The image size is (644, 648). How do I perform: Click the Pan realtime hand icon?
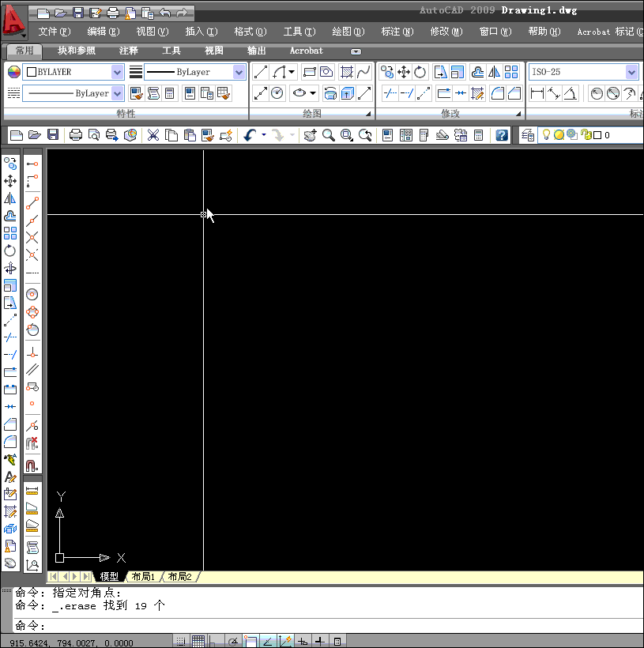pyautogui.click(x=310, y=134)
